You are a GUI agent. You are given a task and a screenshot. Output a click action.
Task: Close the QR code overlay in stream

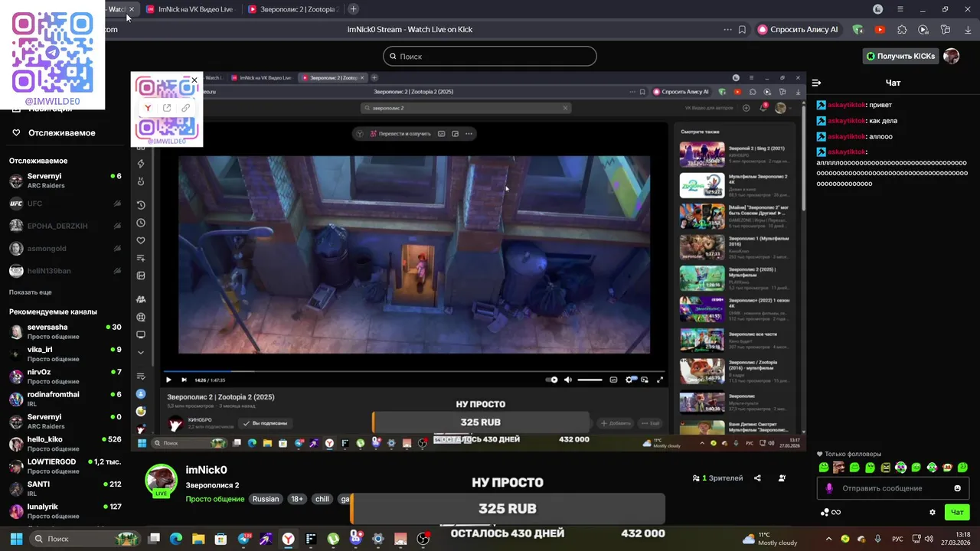pos(194,80)
